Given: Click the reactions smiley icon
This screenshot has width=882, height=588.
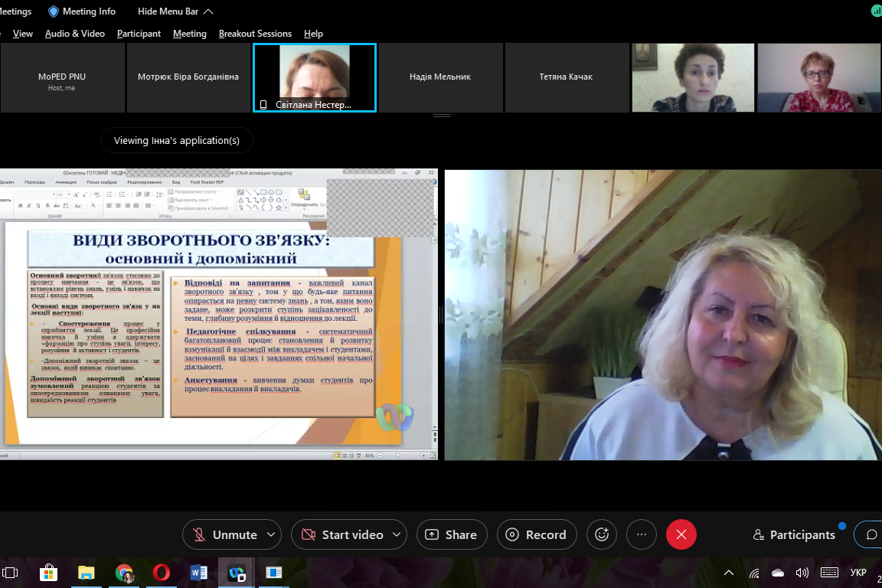Looking at the screenshot, I should point(602,534).
